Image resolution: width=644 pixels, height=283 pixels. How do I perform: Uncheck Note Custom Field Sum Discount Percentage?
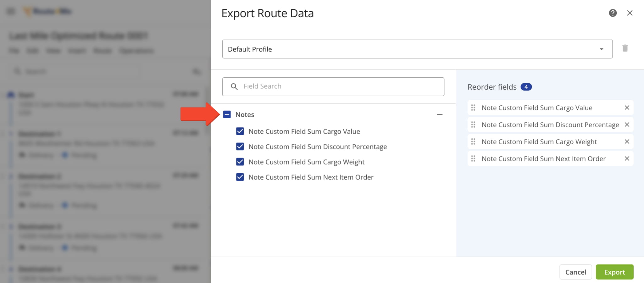point(240,147)
